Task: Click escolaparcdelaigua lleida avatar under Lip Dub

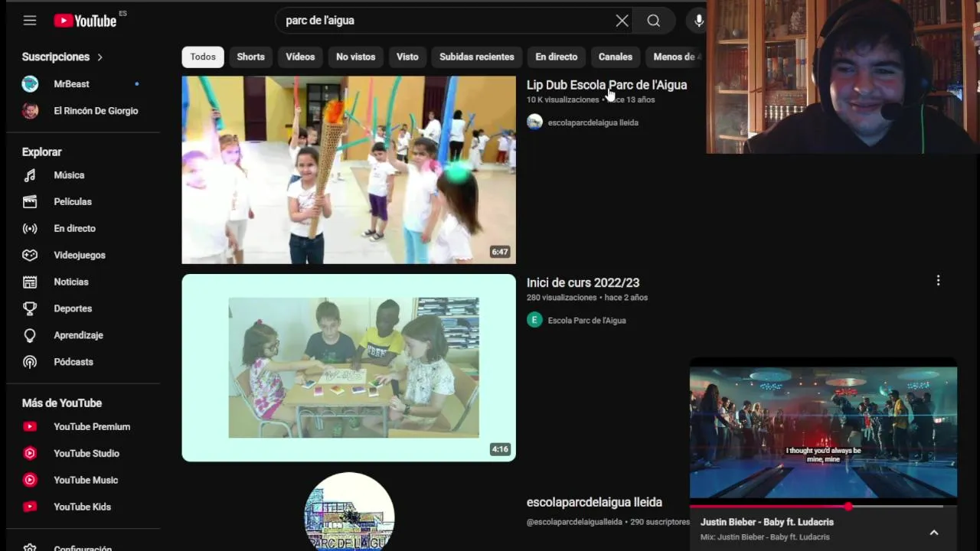Action: 534,122
